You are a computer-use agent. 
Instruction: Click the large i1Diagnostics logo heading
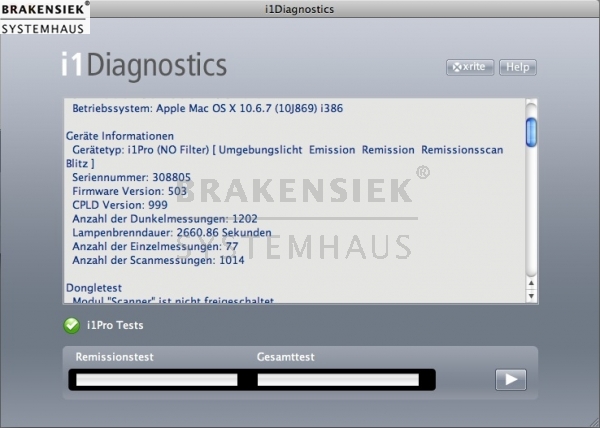[144, 65]
